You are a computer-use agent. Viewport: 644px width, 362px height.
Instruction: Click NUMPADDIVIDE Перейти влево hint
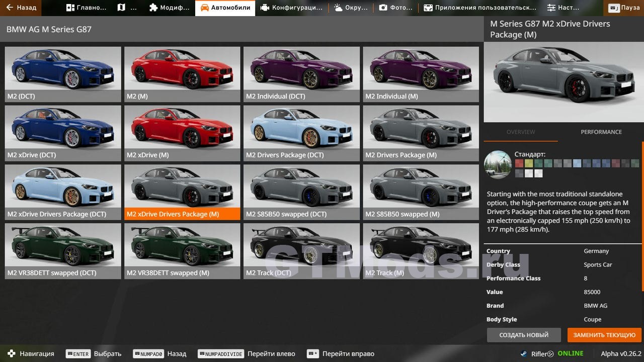[246, 353]
